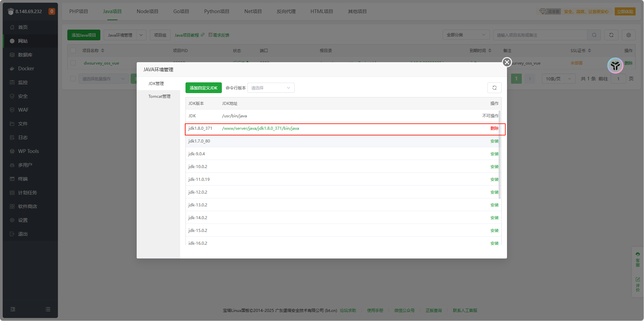Open the 命令行版本 dropdown
644x321 pixels.
coord(271,88)
